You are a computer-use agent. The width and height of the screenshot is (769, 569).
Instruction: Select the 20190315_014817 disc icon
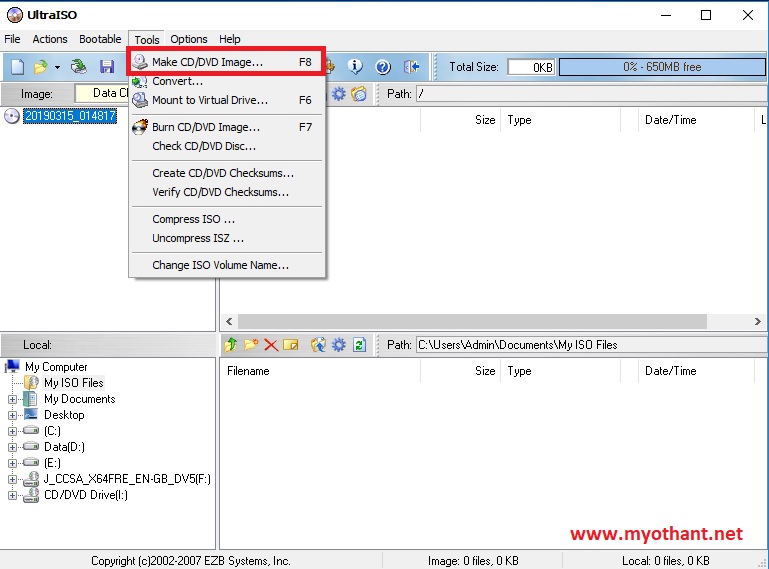pos(12,116)
